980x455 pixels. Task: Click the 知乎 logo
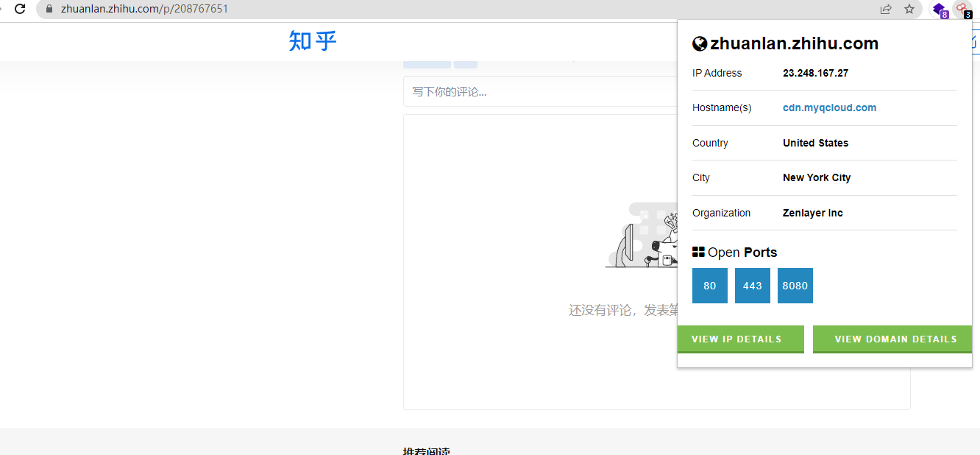pos(313,40)
